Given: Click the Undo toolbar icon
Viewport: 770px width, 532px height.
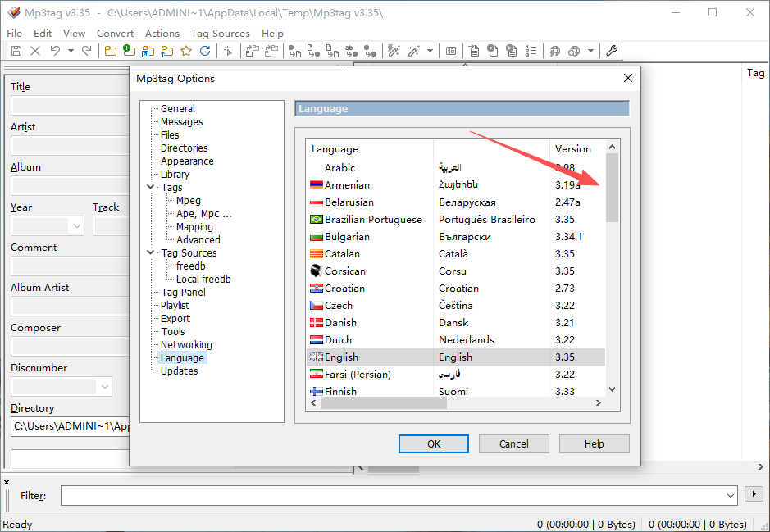Looking at the screenshot, I should tap(55, 51).
